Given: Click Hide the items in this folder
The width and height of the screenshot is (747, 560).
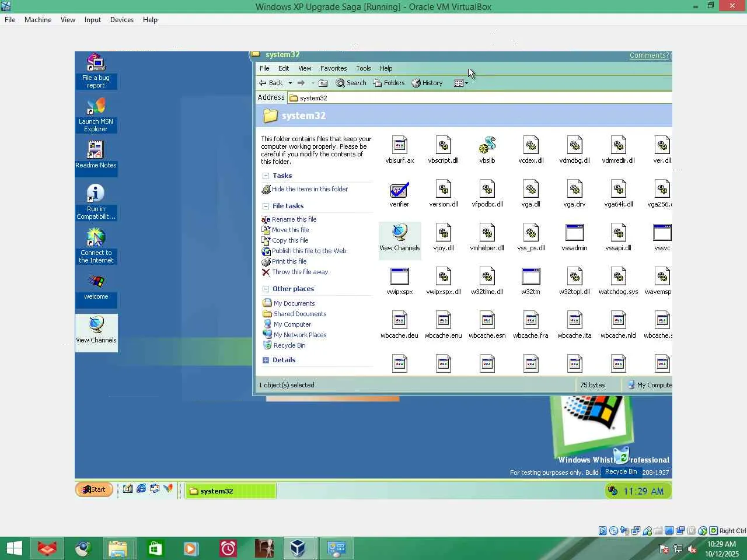Looking at the screenshot, I should [309, 189].
